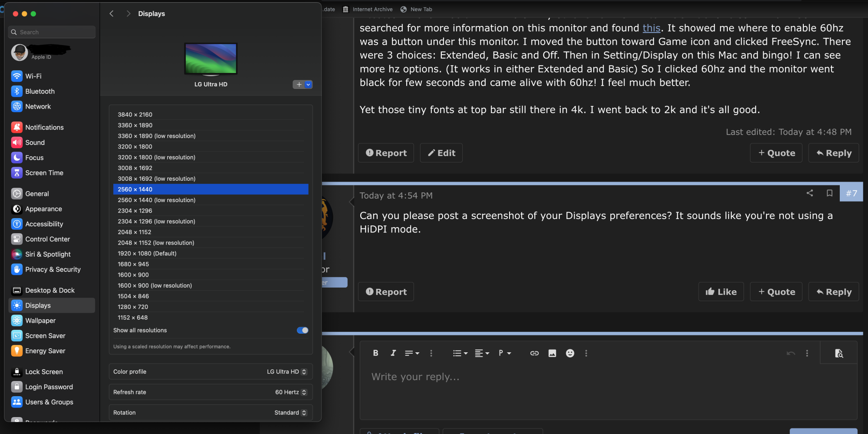
Task: Open Apple ID account settings
Action: (x=41, y=53)
